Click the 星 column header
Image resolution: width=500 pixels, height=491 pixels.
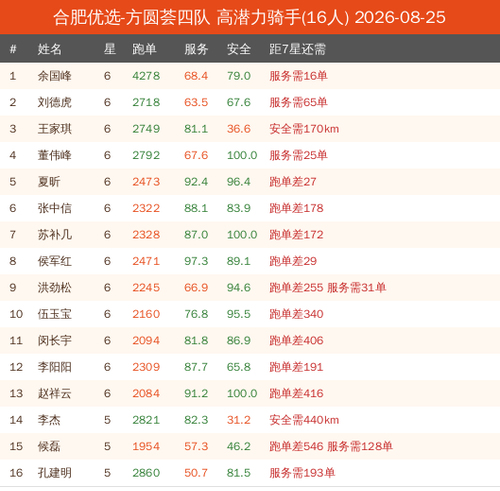point(110,49)
